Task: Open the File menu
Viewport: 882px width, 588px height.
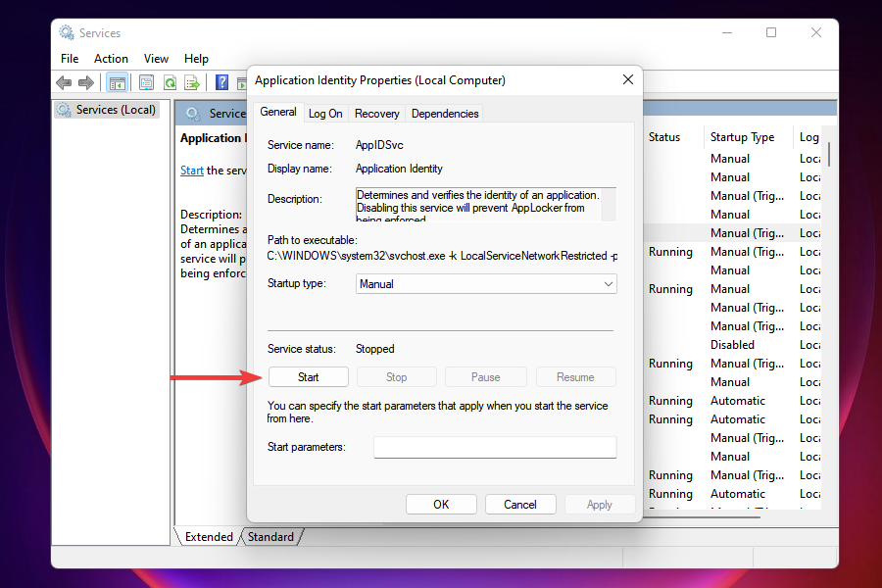Action: pos(70,59)
